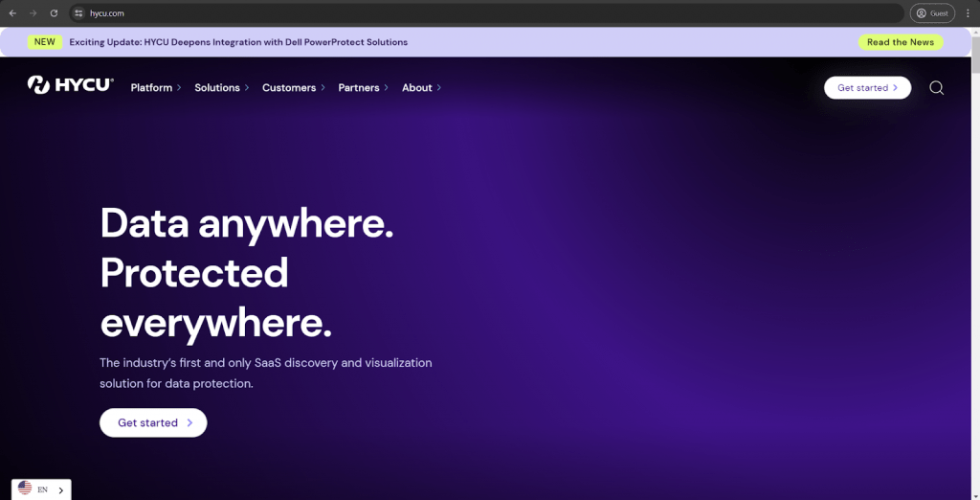The height and width of the screenshot is (500, 980).
Task: Click the Read the News button
Action: click(x=900, y=42)
